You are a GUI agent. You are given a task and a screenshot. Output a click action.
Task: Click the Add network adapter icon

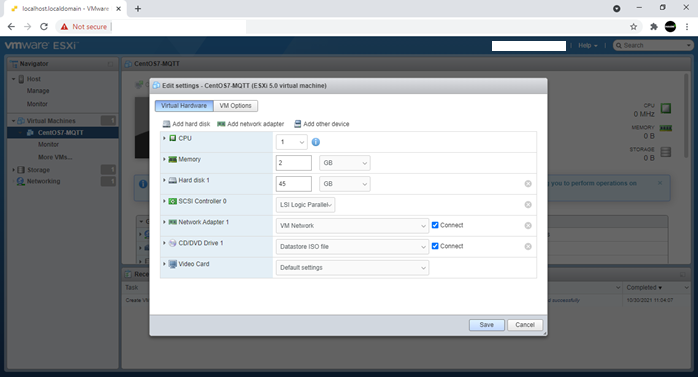coord(221,124)
